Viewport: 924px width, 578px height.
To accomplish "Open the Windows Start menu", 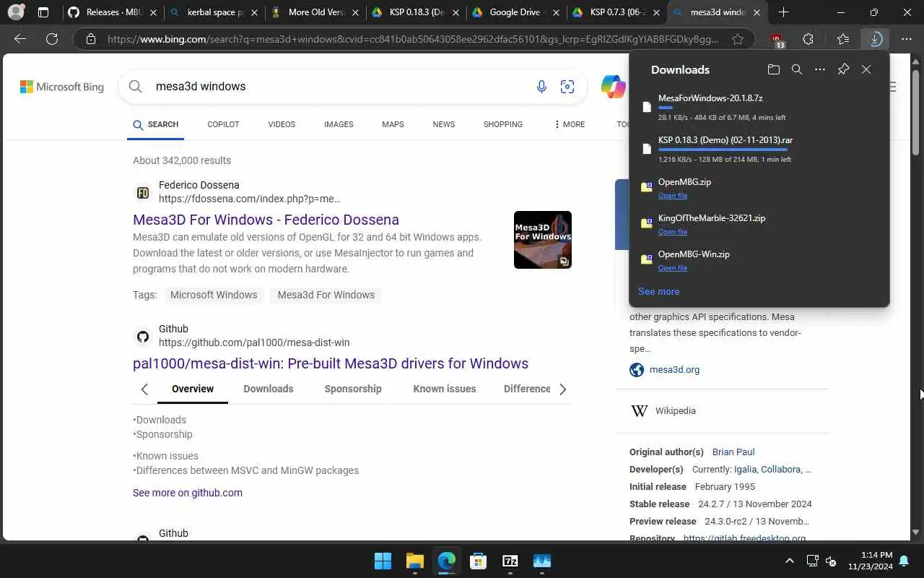I will tap(383, 561).
